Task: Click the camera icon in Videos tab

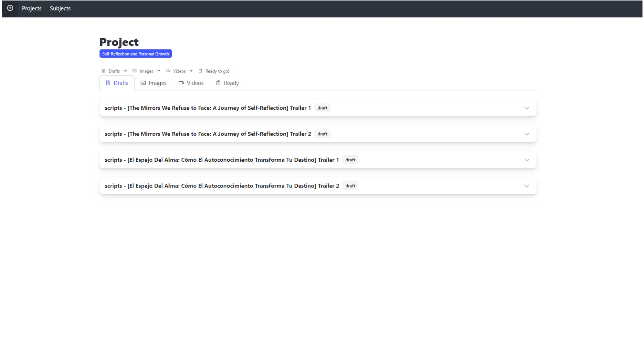Action: click(181, 83)
